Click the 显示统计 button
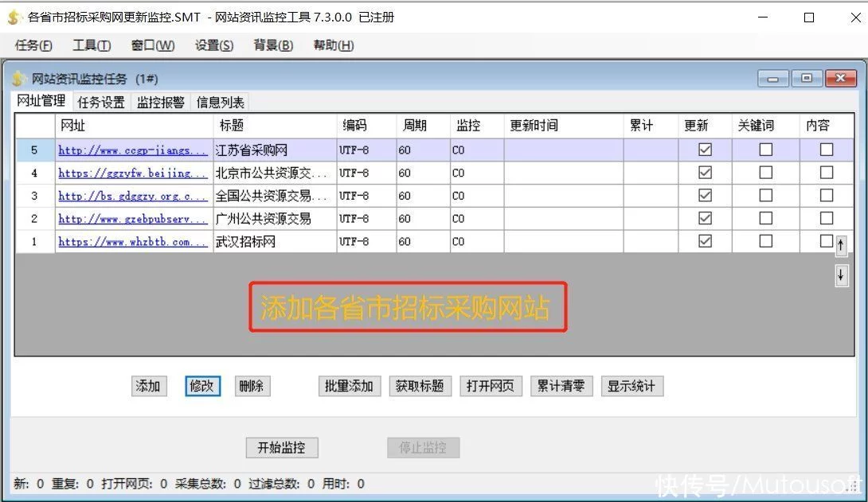 tap(631, 386)
